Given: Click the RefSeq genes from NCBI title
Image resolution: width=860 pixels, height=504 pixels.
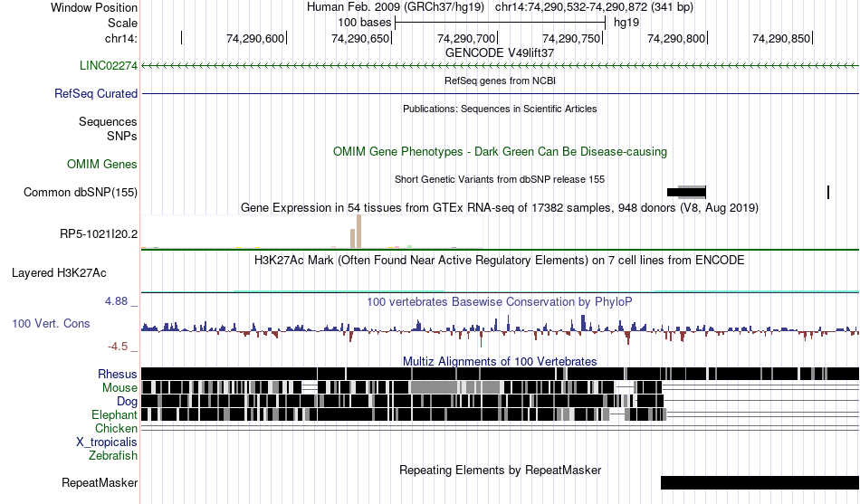Looking at the screenshot, I should click(500, 81).
